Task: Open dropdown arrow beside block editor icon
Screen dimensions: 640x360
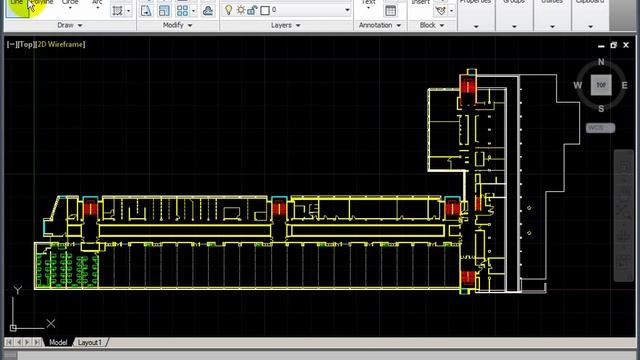Action: click(x=451, y=11)
